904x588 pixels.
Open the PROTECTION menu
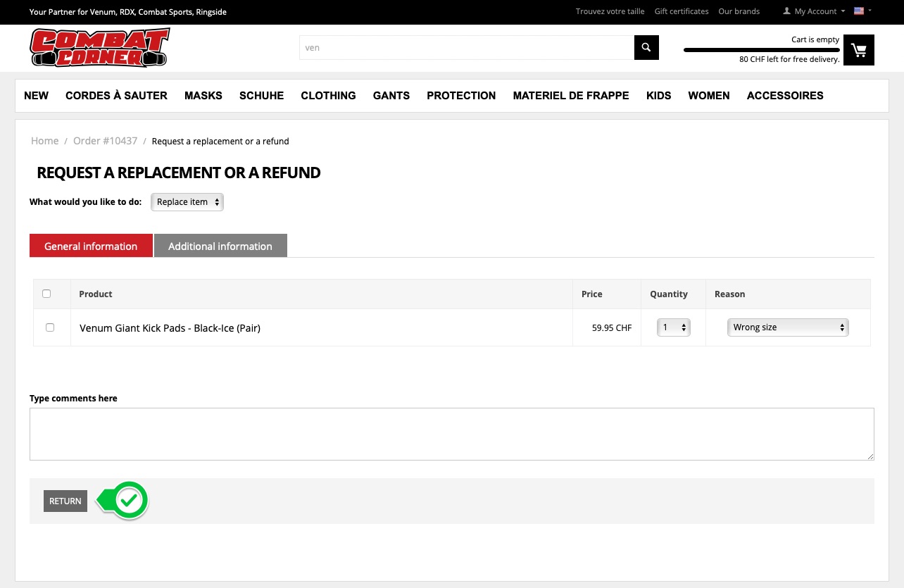[x=461, y=96]
